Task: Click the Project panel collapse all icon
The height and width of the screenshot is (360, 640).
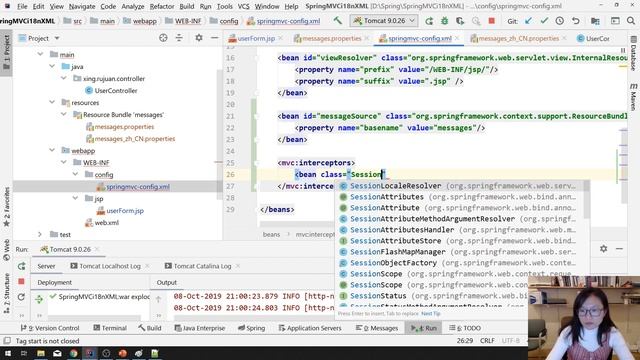Action: (x=179, y=38)
